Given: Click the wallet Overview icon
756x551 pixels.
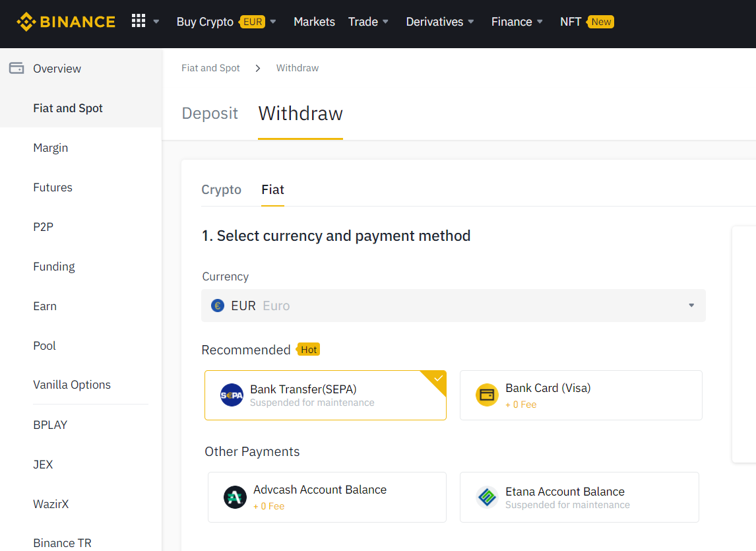Looking at the screenshot, I should [x=16, y=68].
